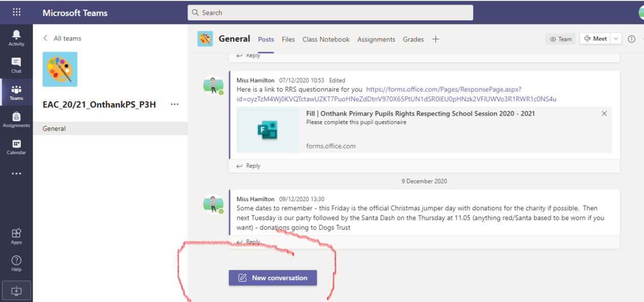Image resolution: width=644 pixels, height=302 pixels.
Task: Open the Calendar in the sidebar
Action: [16, 146]
